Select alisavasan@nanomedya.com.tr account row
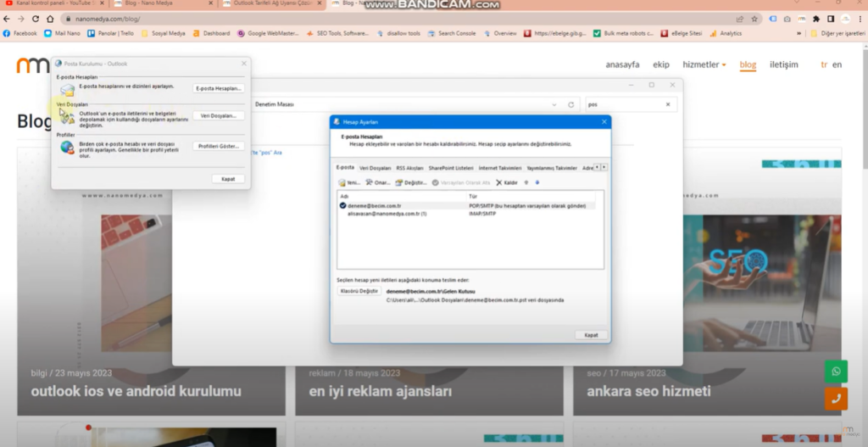 pyautogui.click(x=467, y=213)
